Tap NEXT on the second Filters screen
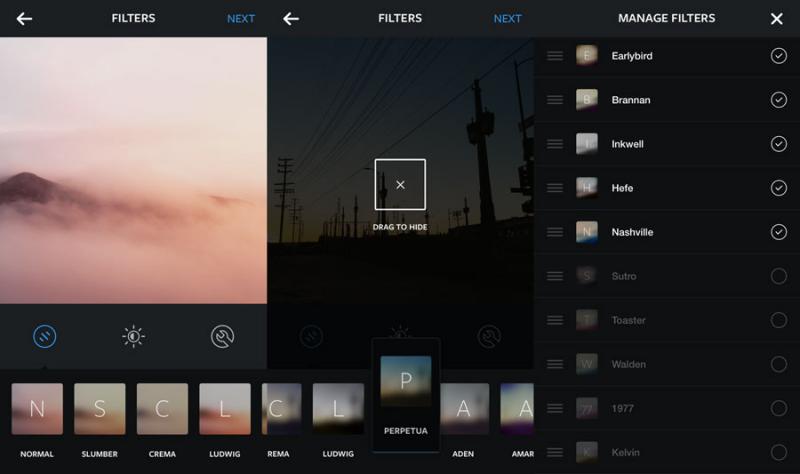800x474 pixels. pyautogui.click(x=507, y=19)
